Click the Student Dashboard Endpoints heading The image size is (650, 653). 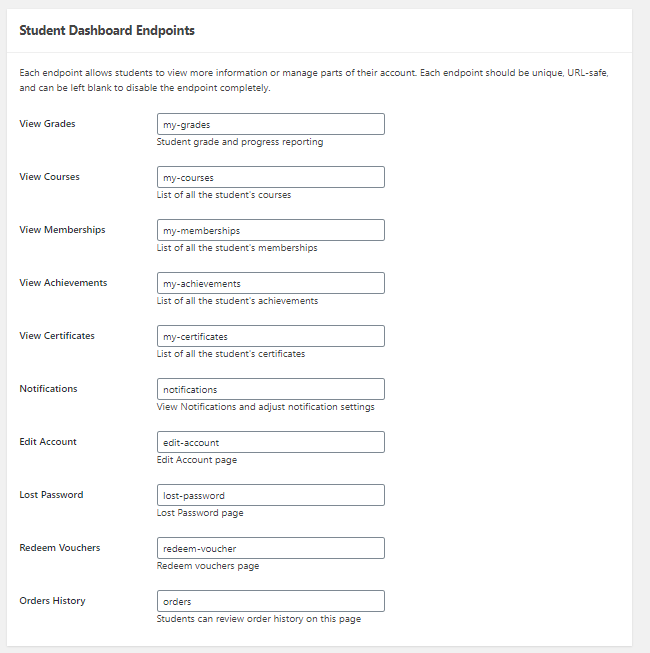[107, 31]
